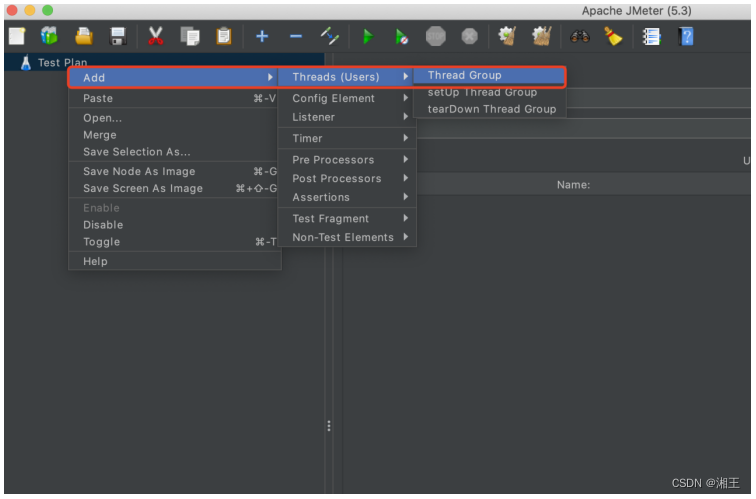The image size is (756, 499).
Task: Expand the Post Processors submenu
Action: tap(347, 178)
